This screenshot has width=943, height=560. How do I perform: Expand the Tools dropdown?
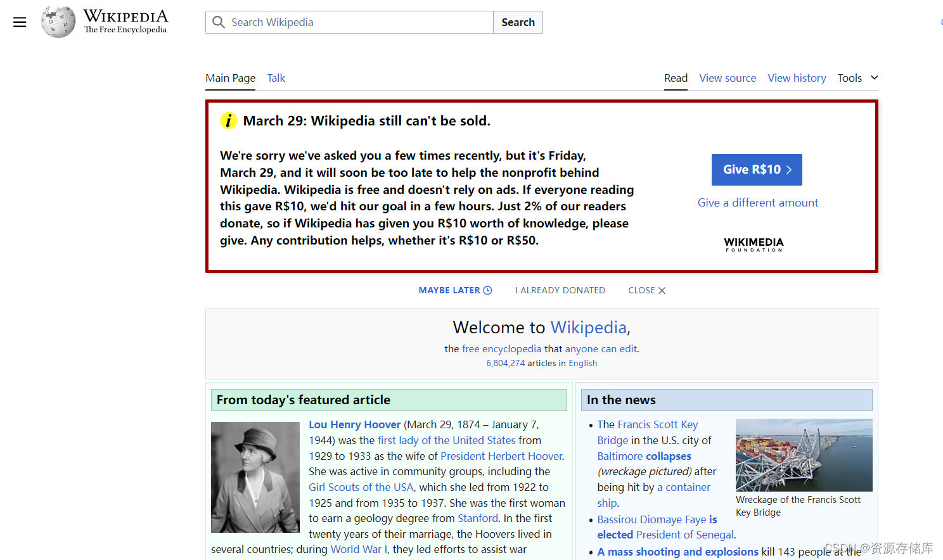[857, 77]
